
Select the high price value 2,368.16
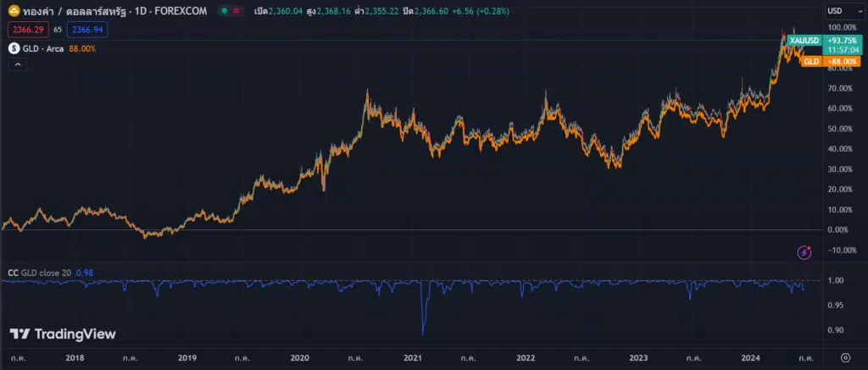334,11
